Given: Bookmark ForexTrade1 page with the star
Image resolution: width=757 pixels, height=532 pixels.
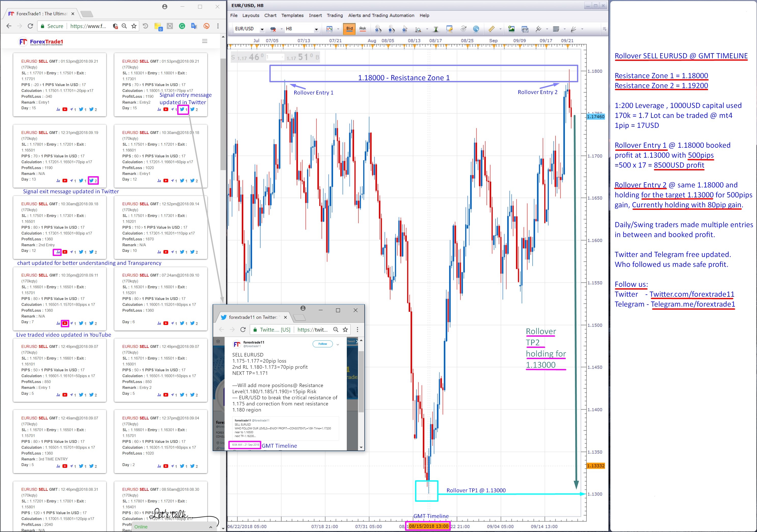Looking at the screenshot, I should (134, 26).
